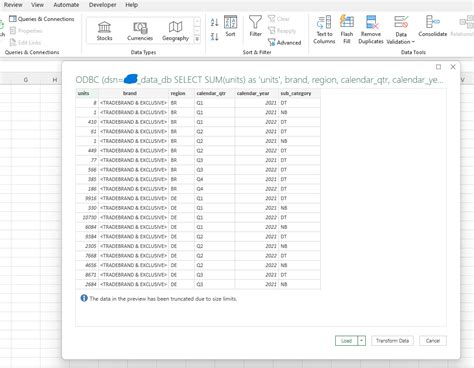Open the View ribbon tab
This screenshot has height=368, width=474.
pos(37,5)
